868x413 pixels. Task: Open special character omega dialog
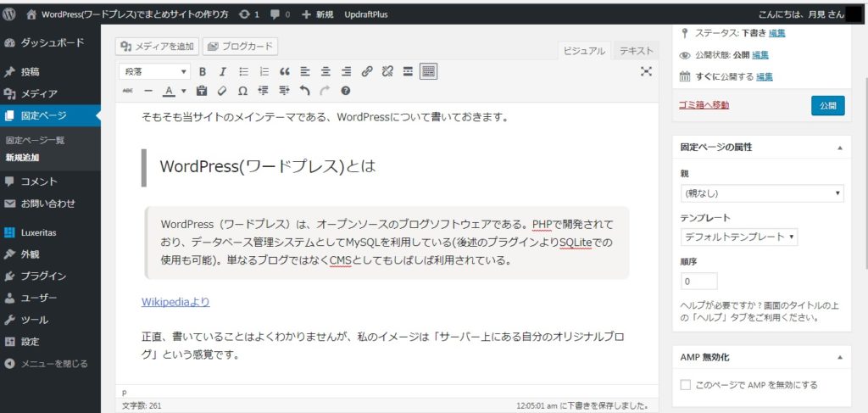tap(242, 91)
